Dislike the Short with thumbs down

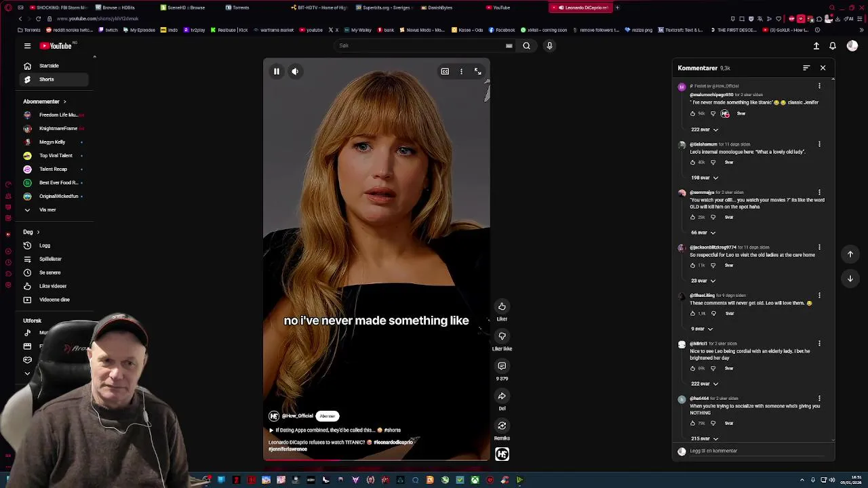(502, 336)
